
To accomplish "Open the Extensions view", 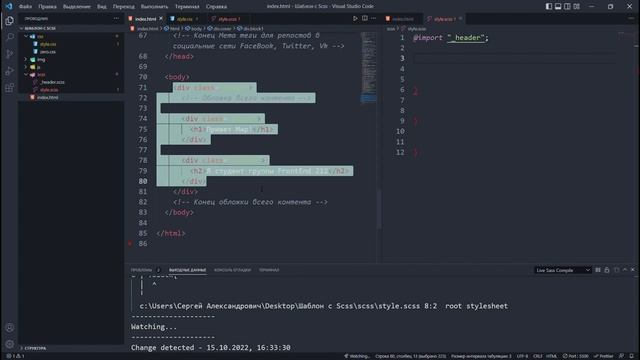I will click(x=9, y=88).
